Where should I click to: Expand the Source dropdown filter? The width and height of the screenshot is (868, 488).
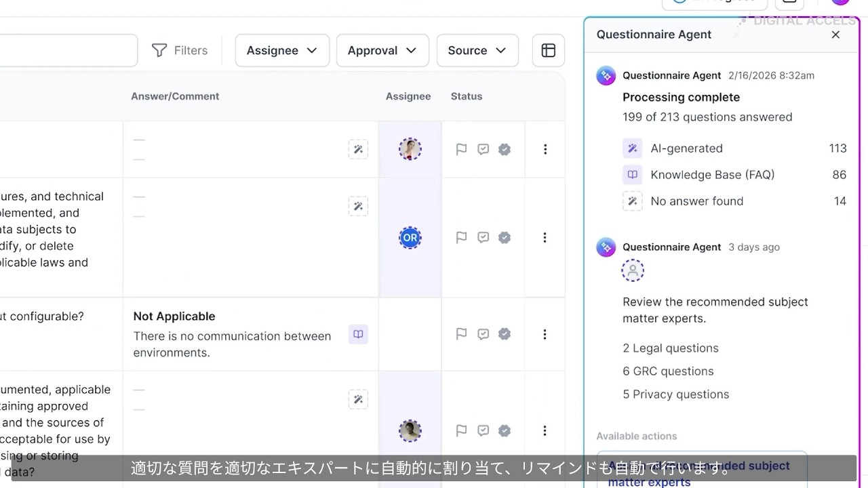click(477, 51)
